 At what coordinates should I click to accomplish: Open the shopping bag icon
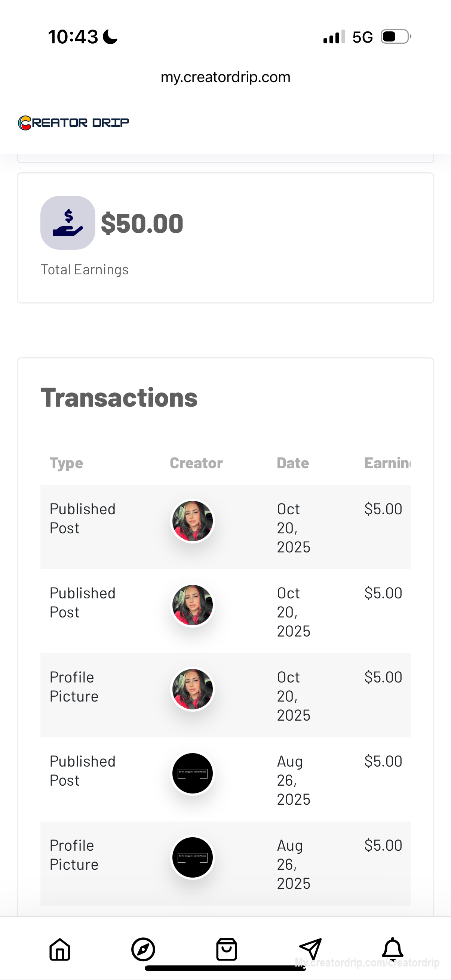[227, 949]
